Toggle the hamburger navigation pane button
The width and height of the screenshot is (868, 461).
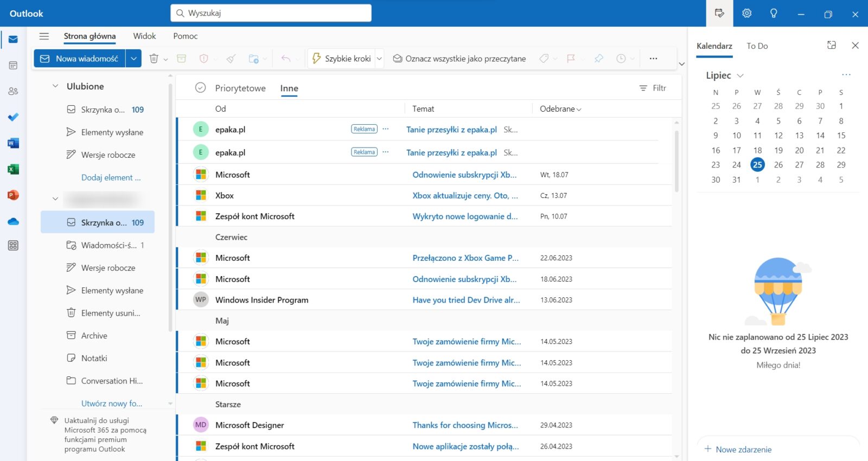click(x=44, y=36)
